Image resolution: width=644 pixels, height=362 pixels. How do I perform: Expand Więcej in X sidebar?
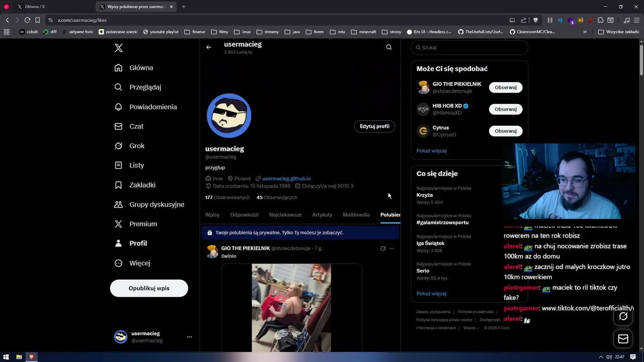point(132,263)
